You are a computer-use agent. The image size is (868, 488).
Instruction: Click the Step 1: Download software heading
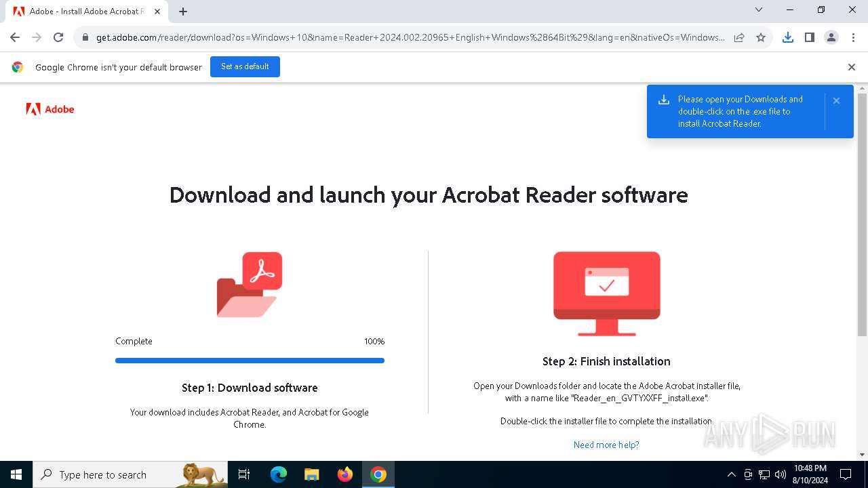[x=250, y=388]
